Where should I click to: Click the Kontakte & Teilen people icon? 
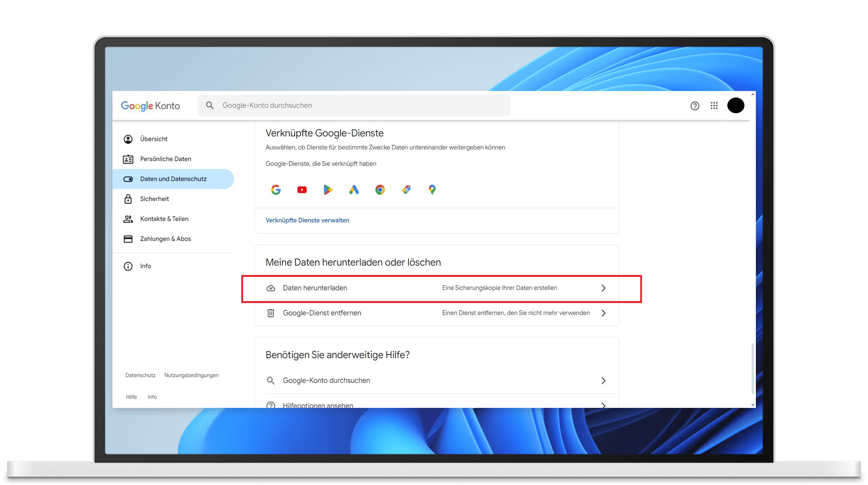pos(128,219)
